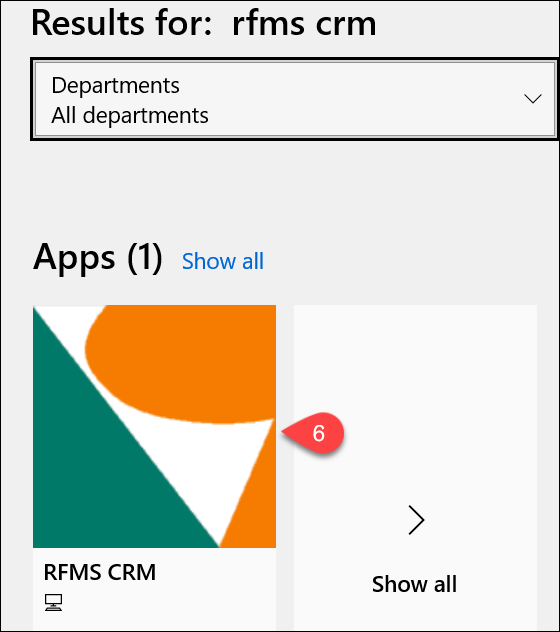Click the blue Show all link beside Apps
The width and height of the screenshot is (560, 632).
tap(223, 261)
